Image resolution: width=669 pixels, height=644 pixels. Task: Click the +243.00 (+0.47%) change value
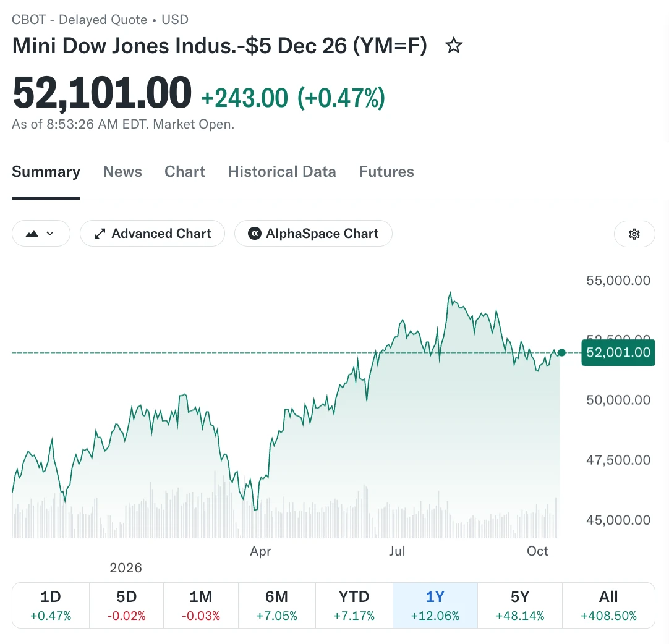pyautogui.click(x=293, y=98)
